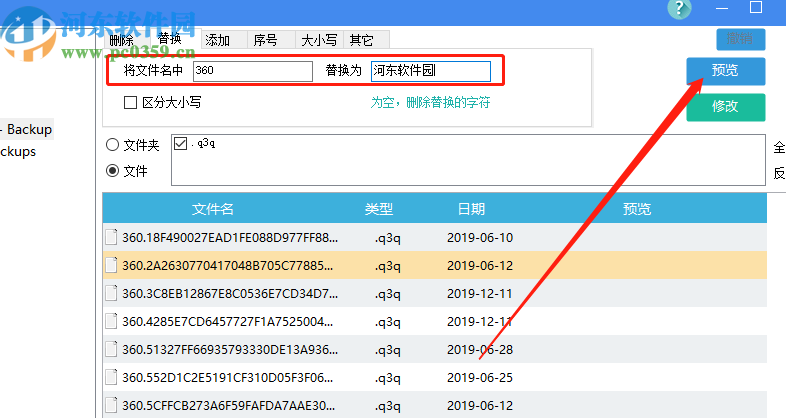Select file 360.5CFFCB273A6F59FAFDA7AAE30...
786x418 pixels.
(229, 406)
